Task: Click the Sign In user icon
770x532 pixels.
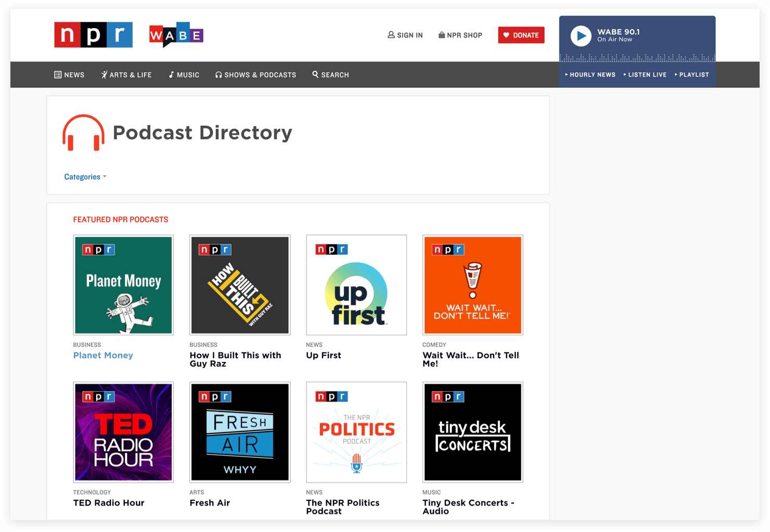Action: click(391, 35)
